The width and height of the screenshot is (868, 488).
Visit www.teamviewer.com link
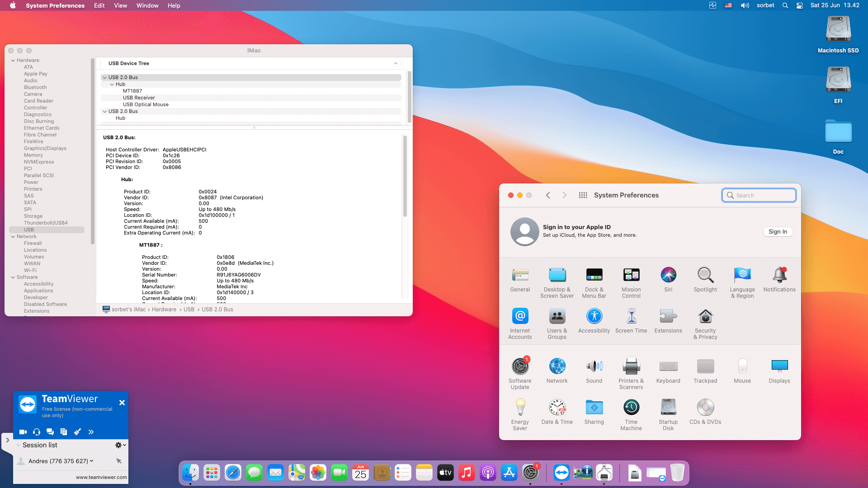(x=101, y=477)
